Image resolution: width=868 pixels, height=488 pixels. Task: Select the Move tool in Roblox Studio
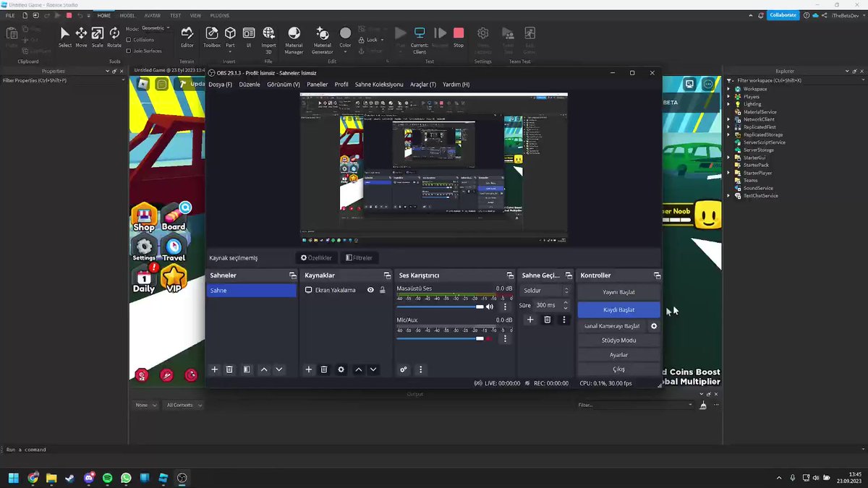pos(81,37)
